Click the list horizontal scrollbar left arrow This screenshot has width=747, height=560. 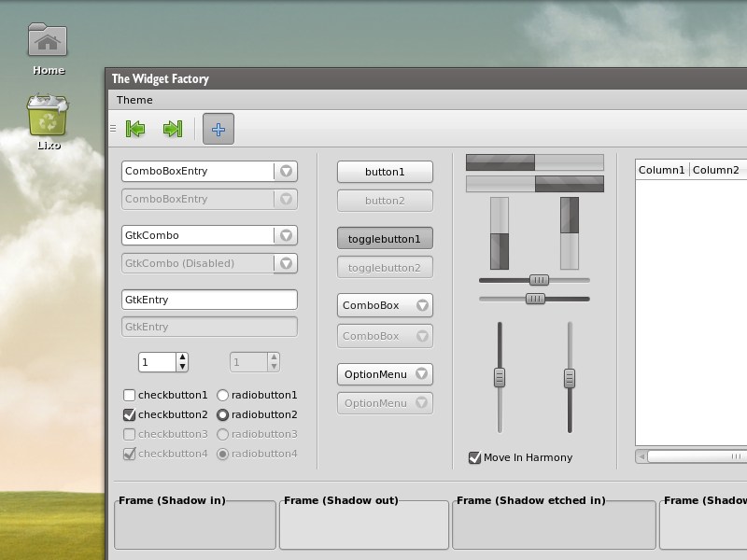pos(641,456)
